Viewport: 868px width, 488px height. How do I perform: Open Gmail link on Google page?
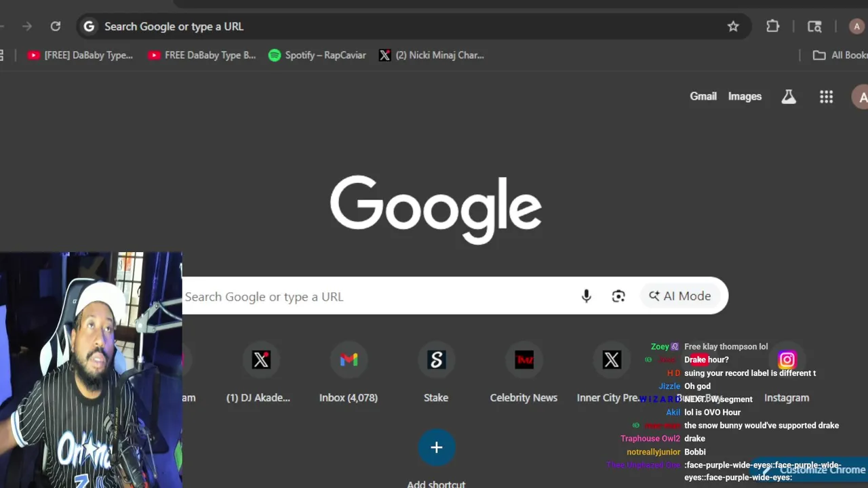coord(703,96)
